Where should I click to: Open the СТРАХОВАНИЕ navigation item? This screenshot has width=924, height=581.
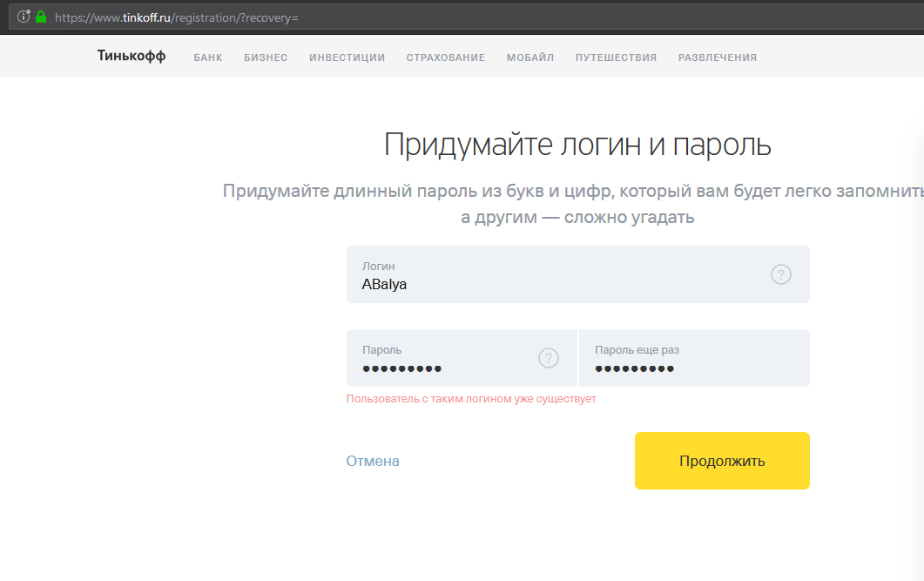click(445, 57)
